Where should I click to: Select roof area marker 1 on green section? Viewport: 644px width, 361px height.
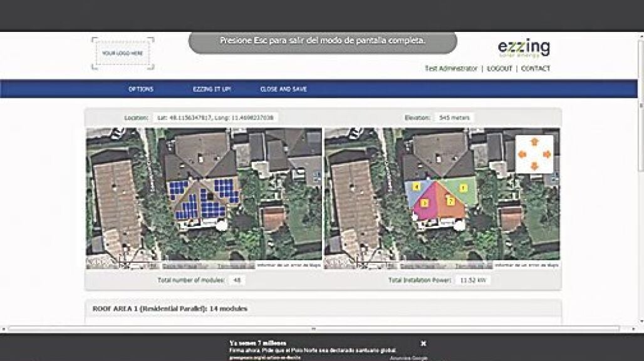(463, 187)
